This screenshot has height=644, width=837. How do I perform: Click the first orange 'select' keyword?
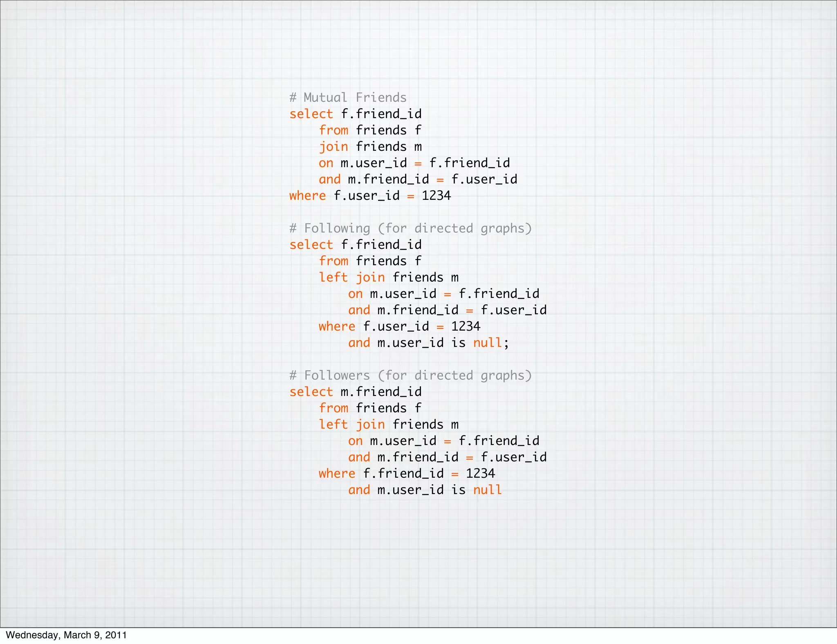coord(311,114)
